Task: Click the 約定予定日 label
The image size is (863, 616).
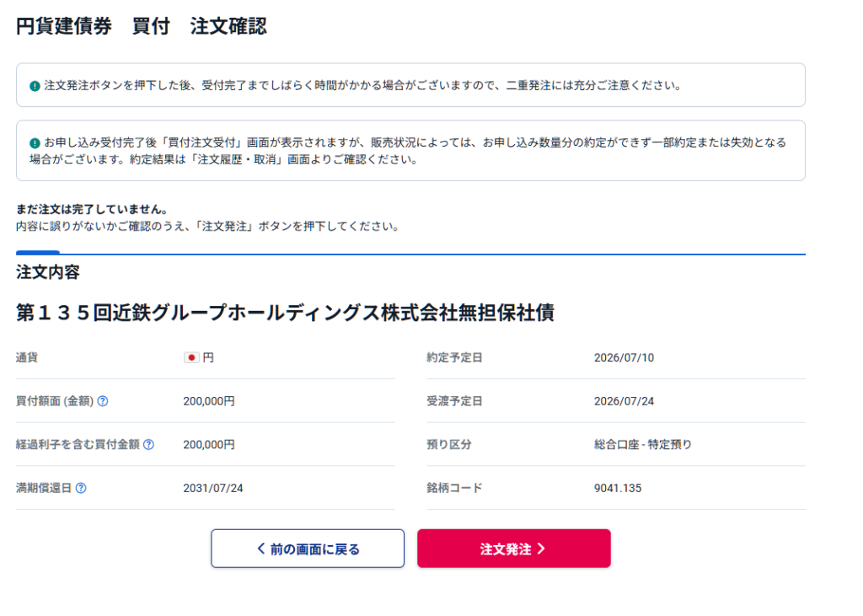Action: 454,358
